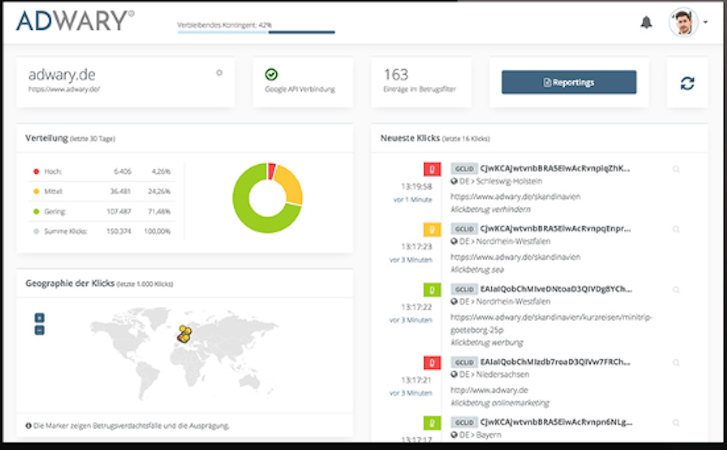Screen dimensions: 727x450
Task: Click the 'vor 1 Minute' timestamp
Action: [x=412, y=200]
